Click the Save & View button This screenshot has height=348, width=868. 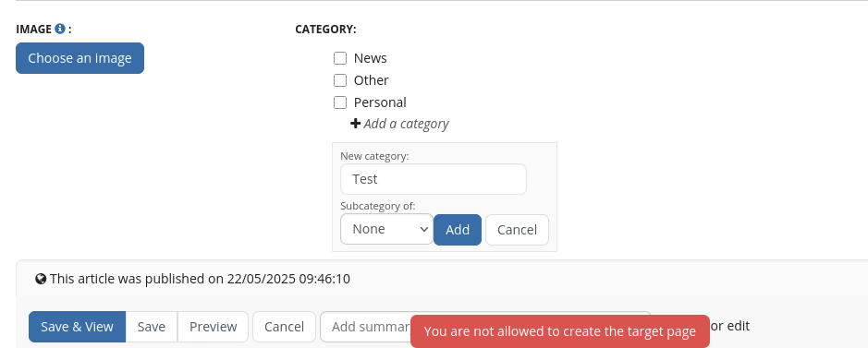coord(77,327)
